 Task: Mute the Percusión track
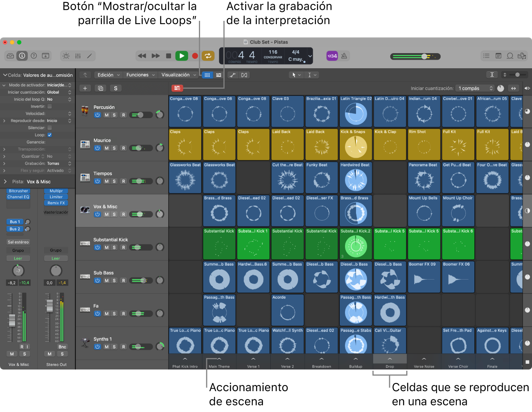coord(107,115)
